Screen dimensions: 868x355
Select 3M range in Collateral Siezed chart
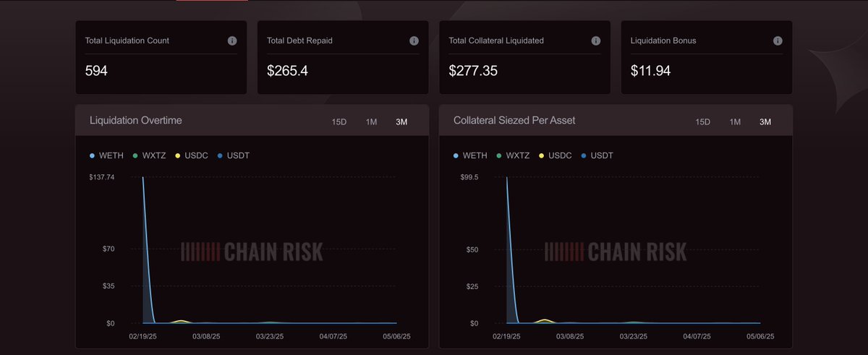[765, 121]
